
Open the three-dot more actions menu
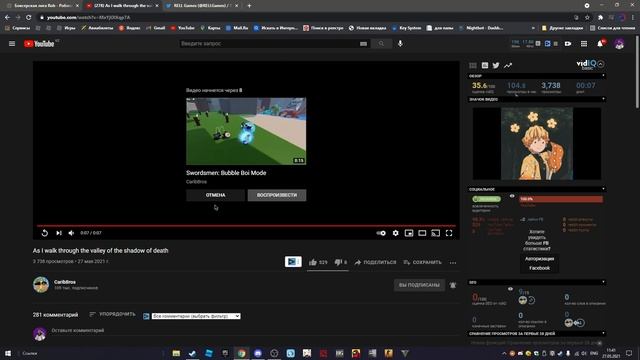tap(453, 263)
